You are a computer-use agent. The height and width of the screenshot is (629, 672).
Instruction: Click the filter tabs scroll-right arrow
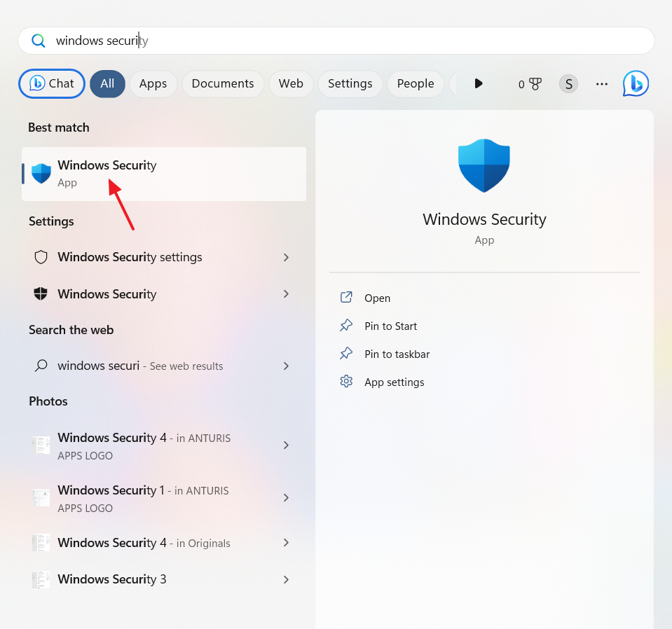tap(478, 84)
